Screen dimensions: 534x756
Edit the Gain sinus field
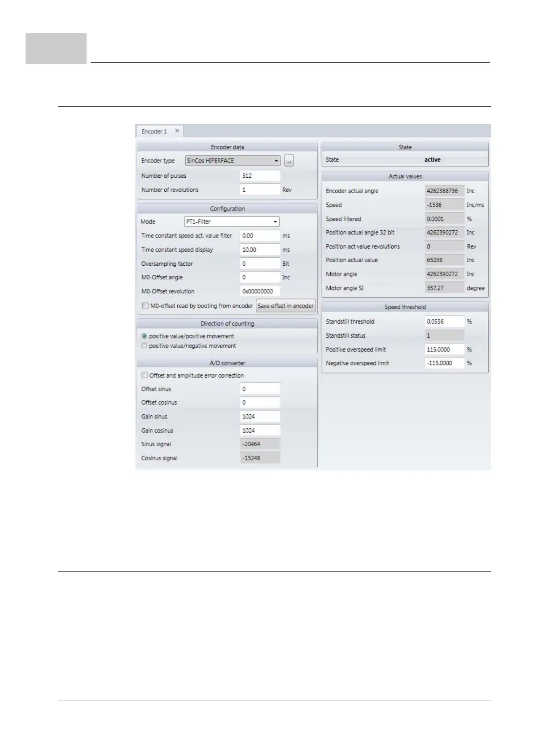click(x=260, y=417)
